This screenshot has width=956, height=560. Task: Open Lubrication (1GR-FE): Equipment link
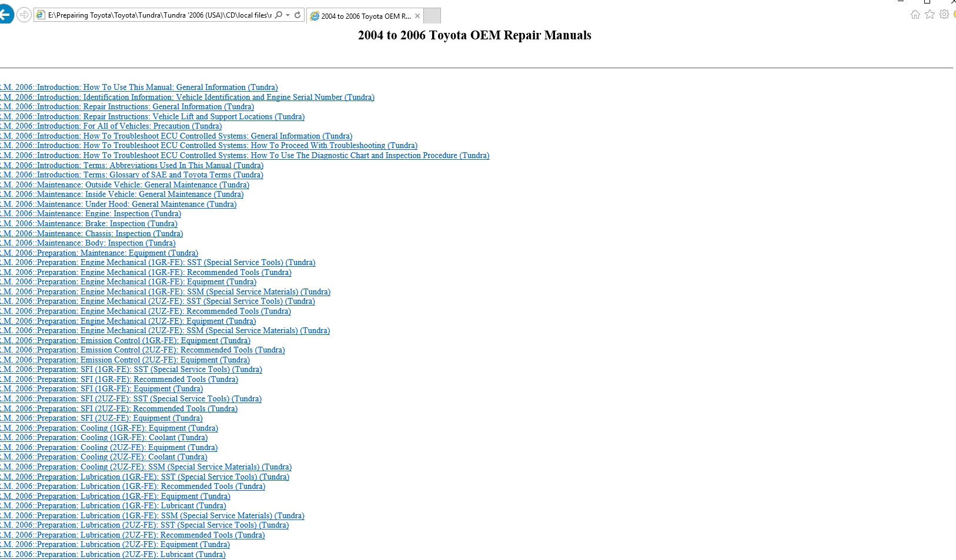pos(115,497)
